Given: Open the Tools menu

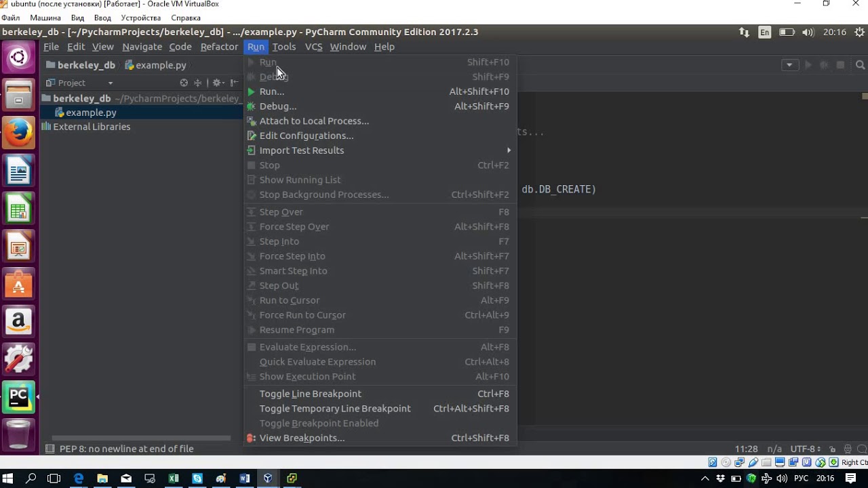Looking at the screenshot, I should 284,47.
